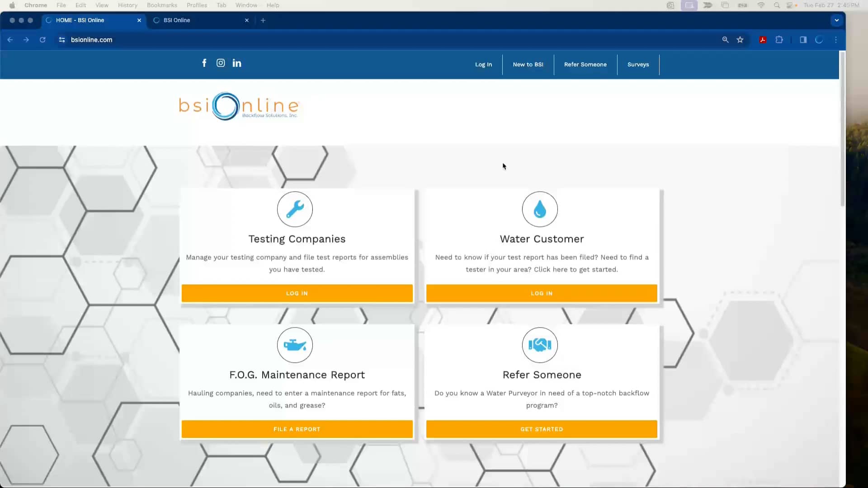Viewport: 868px width, 488px height.
Task: Click the LinkedIn icon in the header
Action: (237, 63)
